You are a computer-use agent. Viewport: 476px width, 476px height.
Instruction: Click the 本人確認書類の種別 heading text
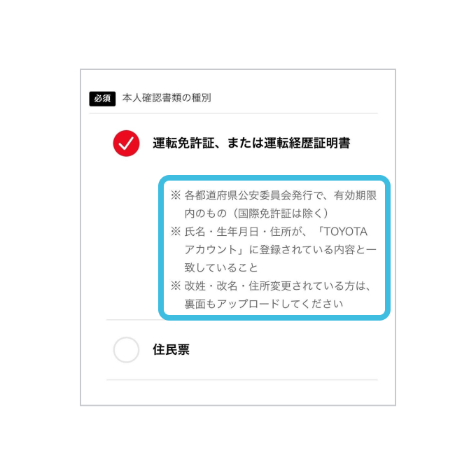(x=167, y=98)
